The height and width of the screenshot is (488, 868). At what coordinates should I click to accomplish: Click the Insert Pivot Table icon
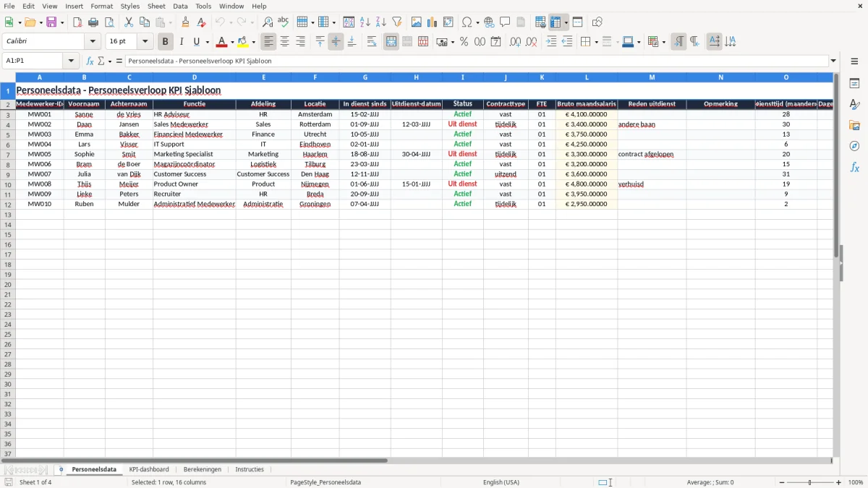click(x=448, y=22)
